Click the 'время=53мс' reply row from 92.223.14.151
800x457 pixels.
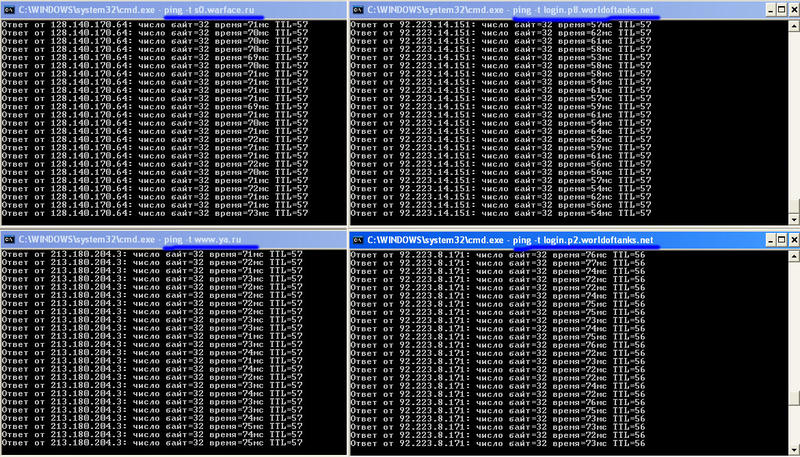[x=501, y=57]
